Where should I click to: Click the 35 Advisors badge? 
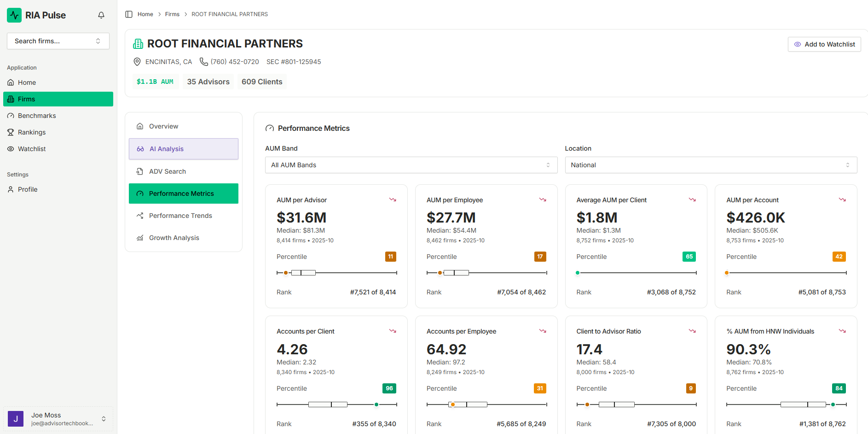click(208, 82)
